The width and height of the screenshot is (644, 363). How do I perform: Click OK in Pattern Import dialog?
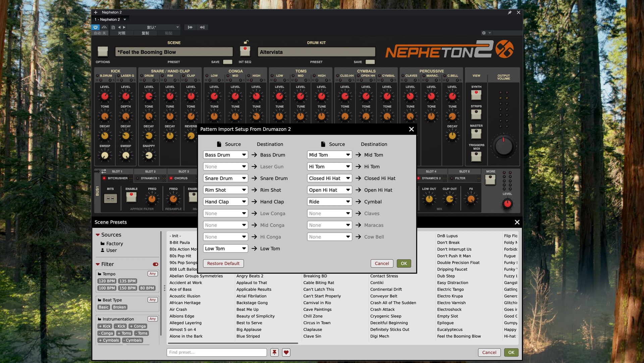tap(404, 264)
